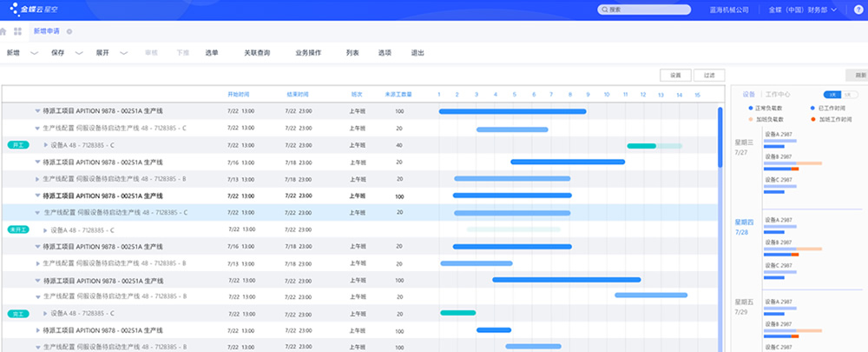This screenshot has width=868, height=352.
Task: Click the Gantt chart vertical scrollbar
Action: click(x=720, y=137)
